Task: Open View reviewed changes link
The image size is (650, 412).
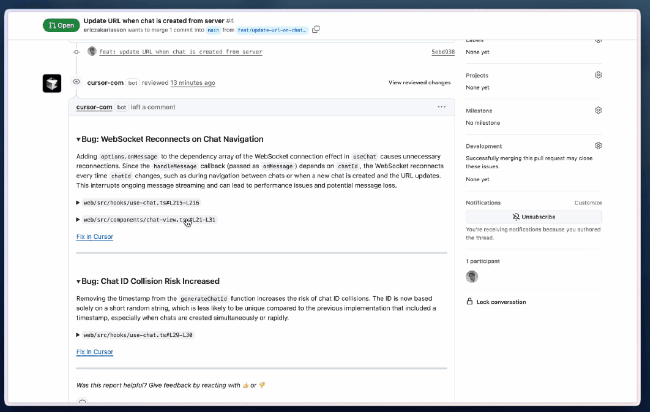Action: pyautogui.click(x=419, y=82)
